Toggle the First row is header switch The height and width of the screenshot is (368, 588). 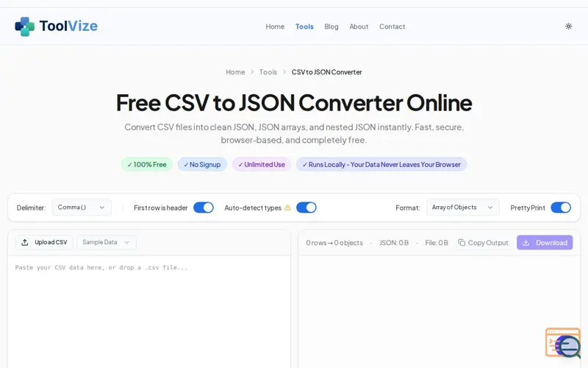[204, 208]
